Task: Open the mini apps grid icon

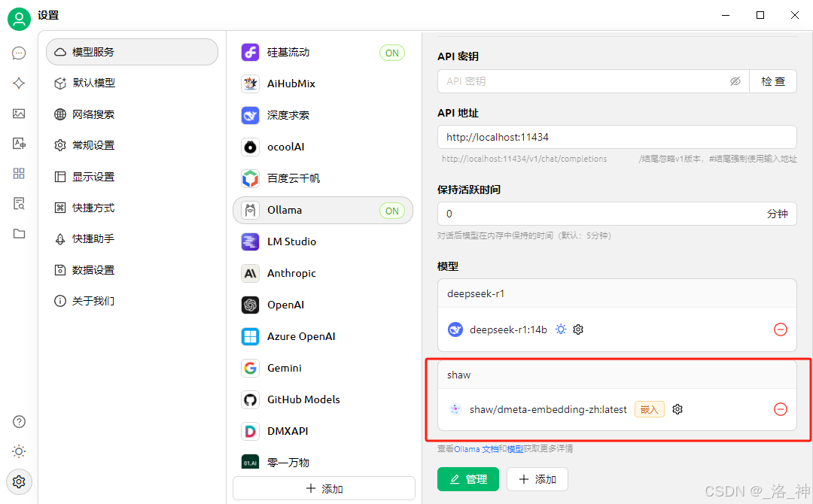Action: (19, 174)
